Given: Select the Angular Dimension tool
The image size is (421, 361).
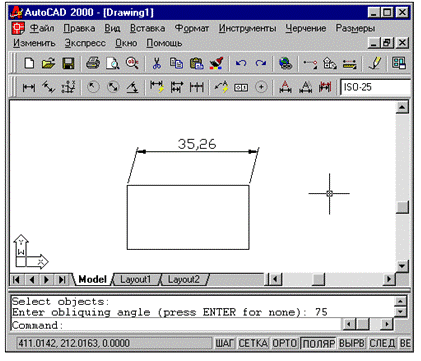Looking at the screenshot, I should point(133,87).
